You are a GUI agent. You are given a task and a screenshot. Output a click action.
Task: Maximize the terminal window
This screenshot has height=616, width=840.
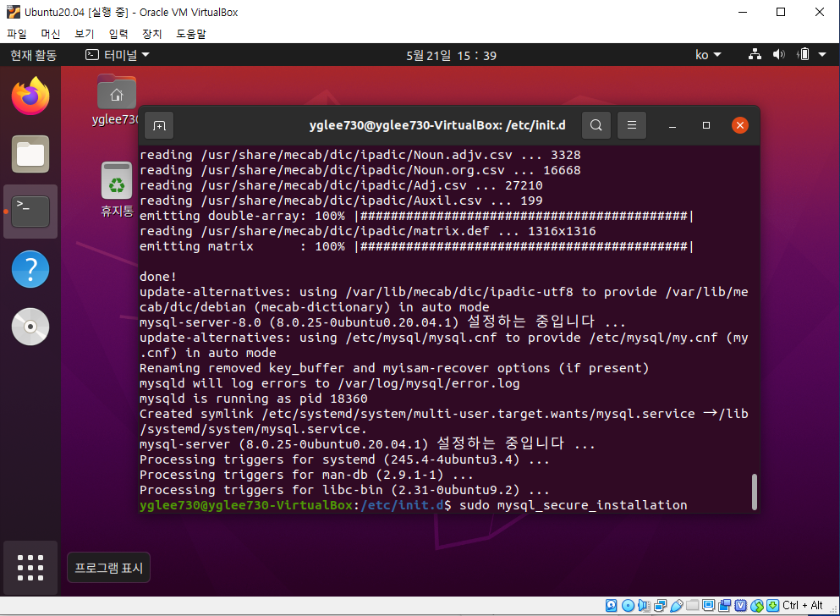(706, 125)
